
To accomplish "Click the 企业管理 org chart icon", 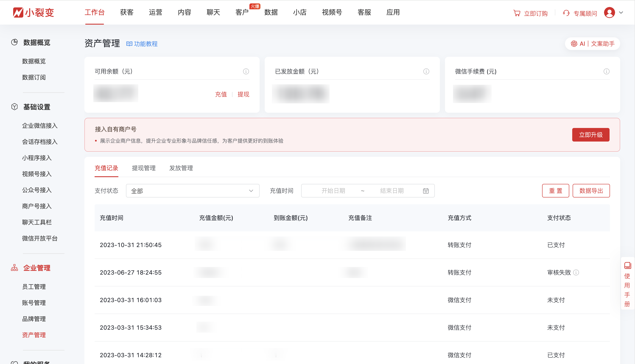I will click(x=14, y=268).
